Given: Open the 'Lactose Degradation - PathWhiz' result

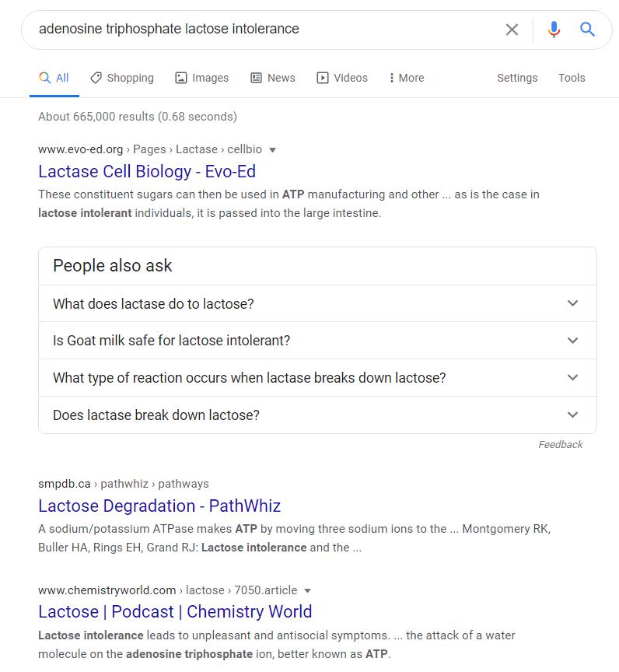Looking at the screenshot, I should [159, 506].
